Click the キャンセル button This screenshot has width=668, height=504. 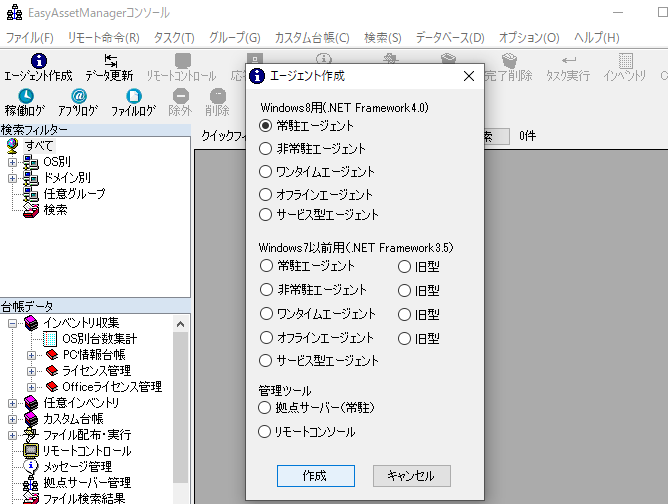pos(412,475)
